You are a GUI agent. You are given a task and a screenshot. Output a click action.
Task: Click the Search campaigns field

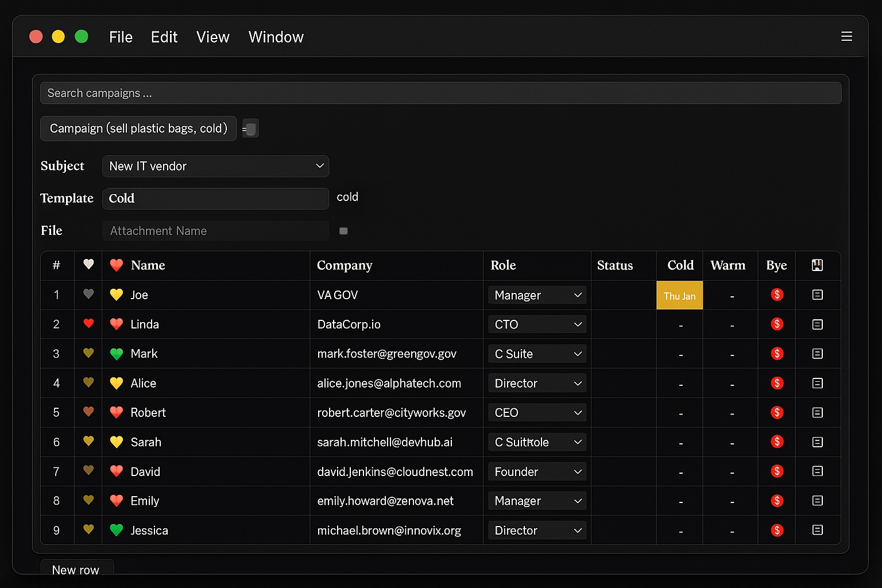click(440, 93)
